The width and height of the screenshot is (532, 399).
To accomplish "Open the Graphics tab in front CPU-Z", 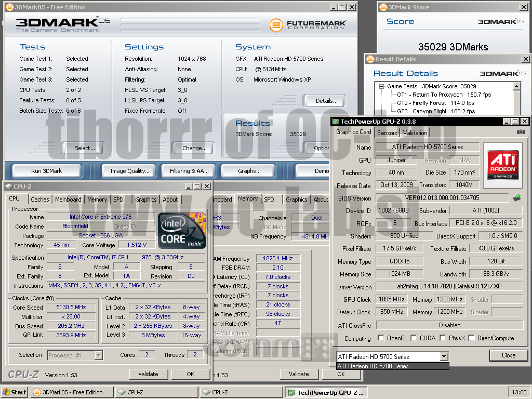I will (x=146, y=199).
